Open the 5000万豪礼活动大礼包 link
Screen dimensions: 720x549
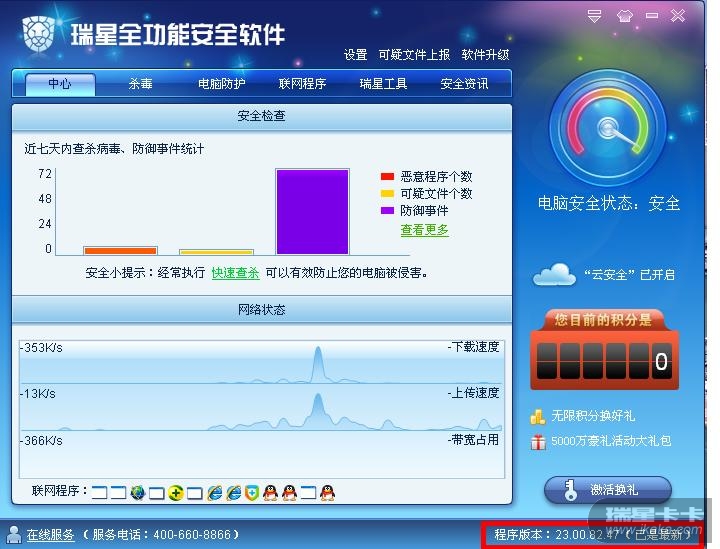tap(611, 441)
